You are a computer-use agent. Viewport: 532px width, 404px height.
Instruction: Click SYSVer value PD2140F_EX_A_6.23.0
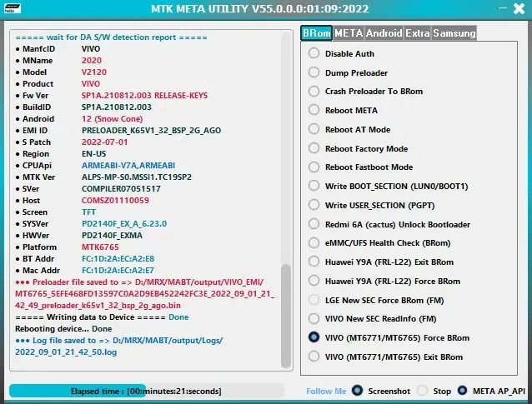click(124, 224)
